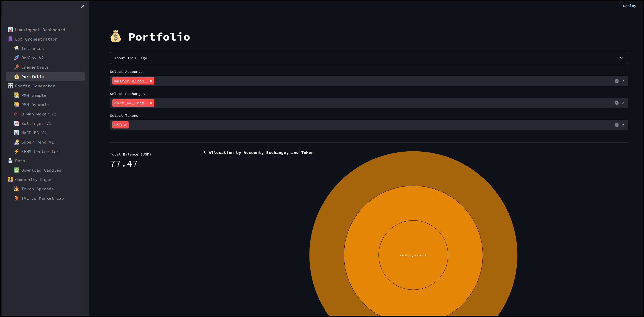
Task: Remove the master_account tag
Action: click(151, 81)
